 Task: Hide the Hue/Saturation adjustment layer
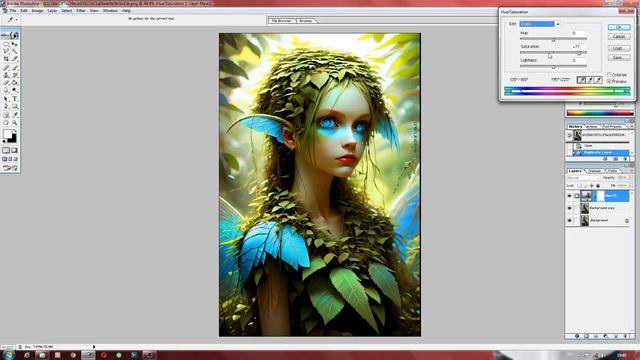569,196
